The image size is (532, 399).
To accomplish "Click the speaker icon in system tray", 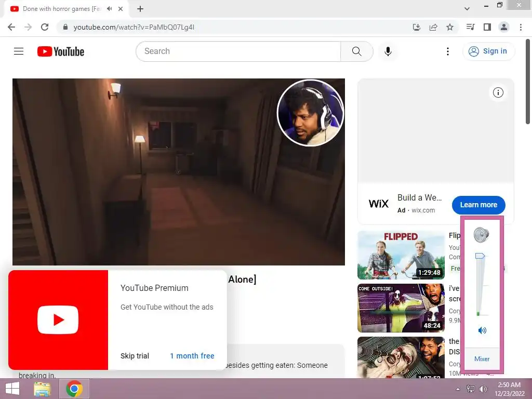I will 483,389.
